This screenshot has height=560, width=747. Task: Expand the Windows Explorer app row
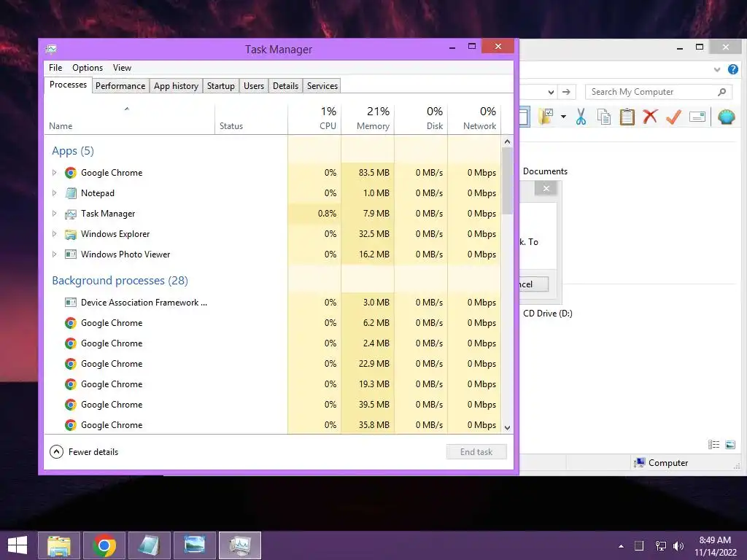click(x=54, y=234)
